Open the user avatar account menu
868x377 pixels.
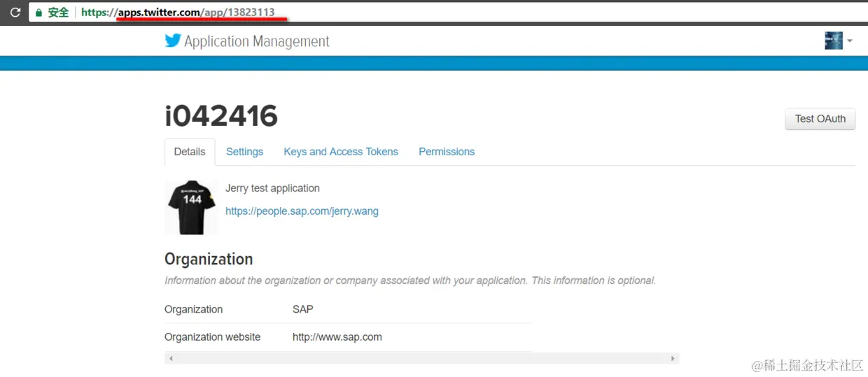pos(838,41)
